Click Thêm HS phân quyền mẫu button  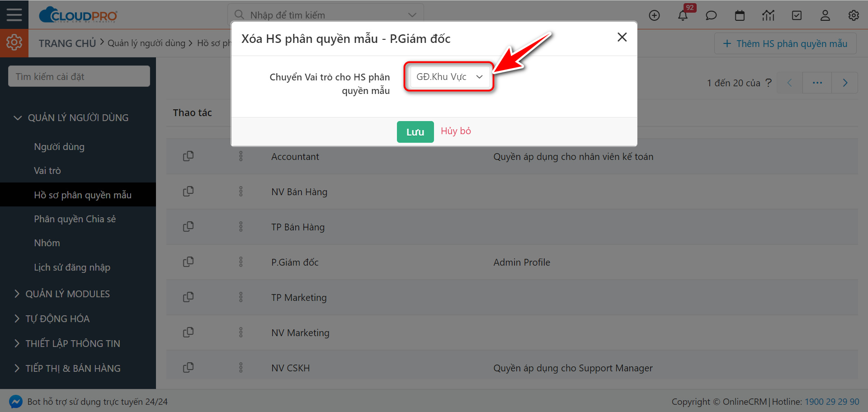point(785,43)
